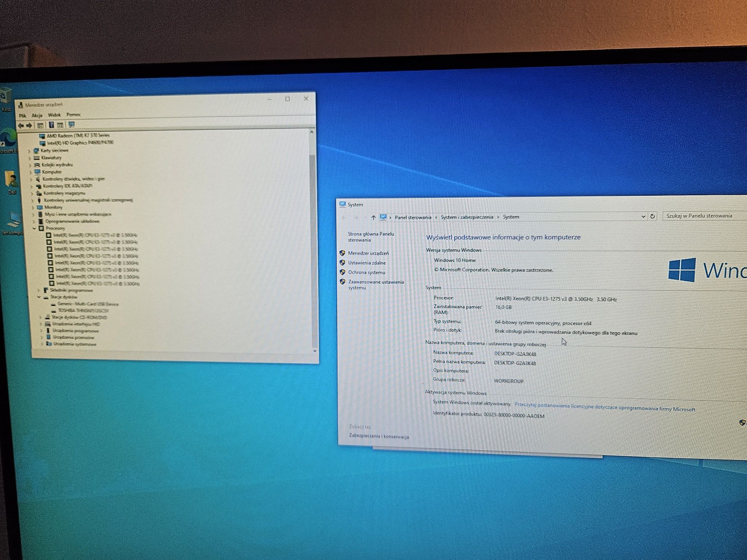Click USB icon of Kontrolery uniwersalnej magistrali szeregowej
This screenshot has height=560, width=747.
39,200
